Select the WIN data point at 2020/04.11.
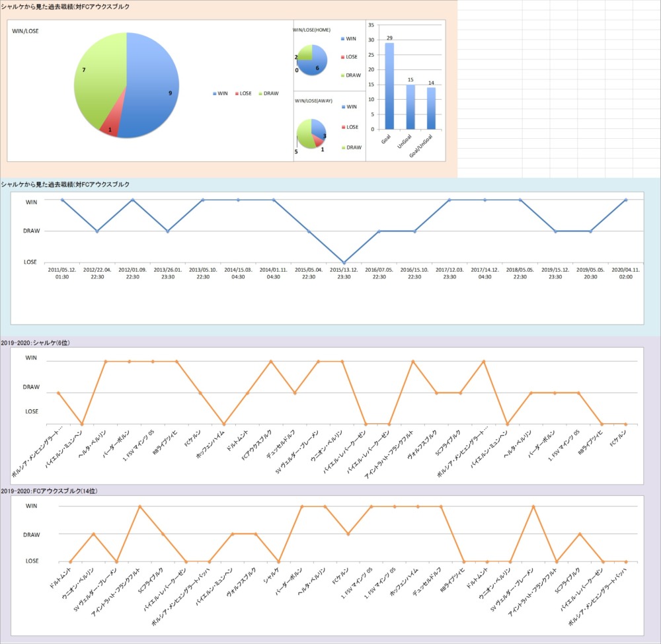Screen dimensions: 661x644 [x=625, y=200]
